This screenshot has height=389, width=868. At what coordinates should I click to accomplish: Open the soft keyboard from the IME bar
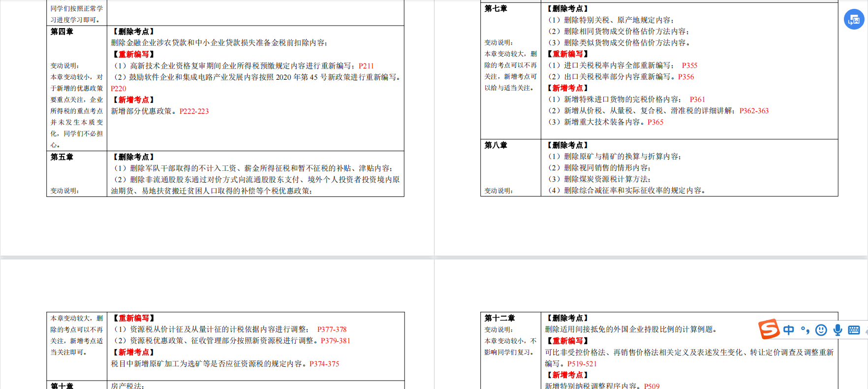coord(854,330)
